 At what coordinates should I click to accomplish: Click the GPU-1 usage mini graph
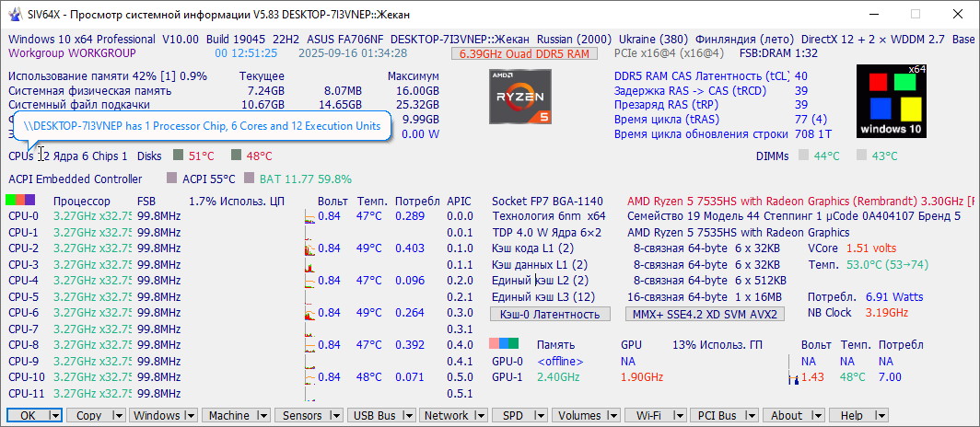point(792,377)
